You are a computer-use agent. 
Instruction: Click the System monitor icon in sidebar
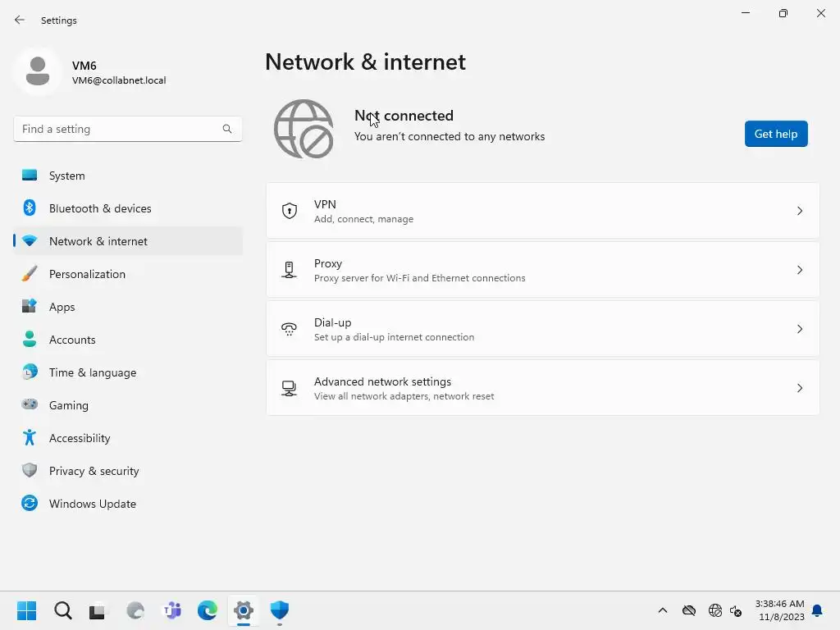tap(30, 176)
